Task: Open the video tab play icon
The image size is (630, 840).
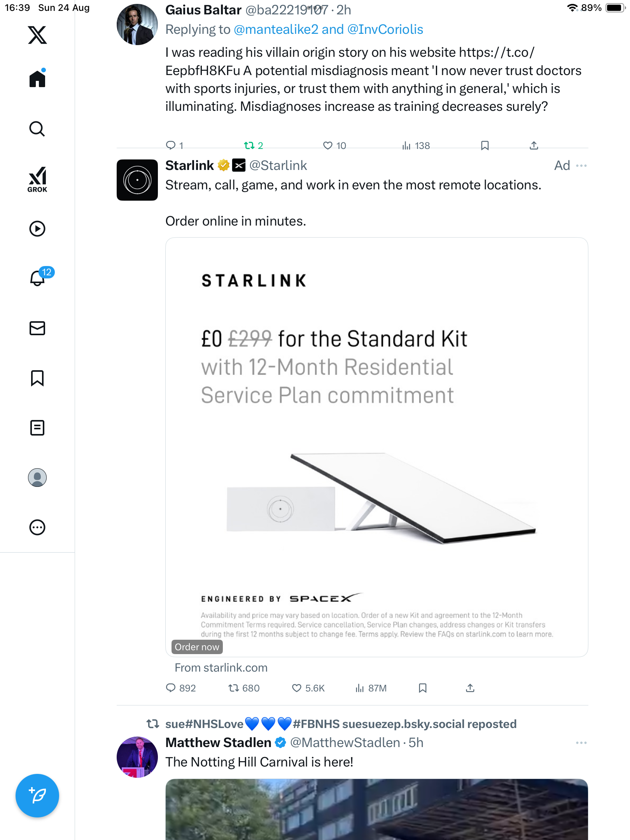Action: coord(37,229)
